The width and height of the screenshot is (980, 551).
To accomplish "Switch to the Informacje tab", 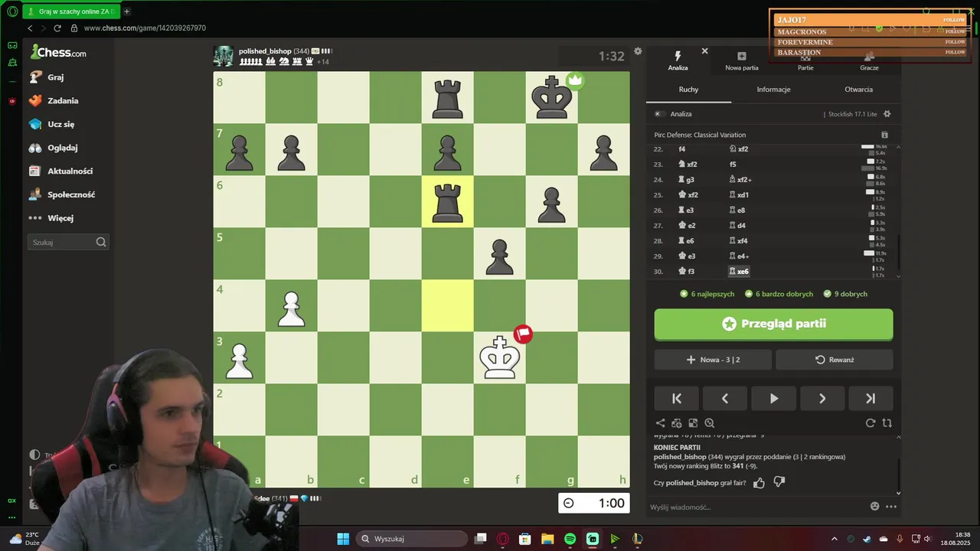I will (773, 90).
